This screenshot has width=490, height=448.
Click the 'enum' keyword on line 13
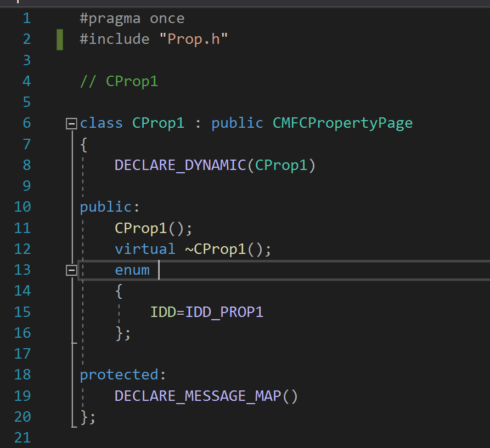click(x=132, y=270)
